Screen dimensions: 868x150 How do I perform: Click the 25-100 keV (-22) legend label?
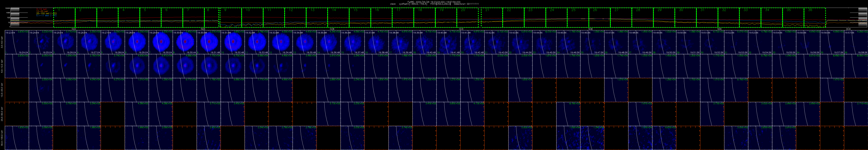coord(46,13)
